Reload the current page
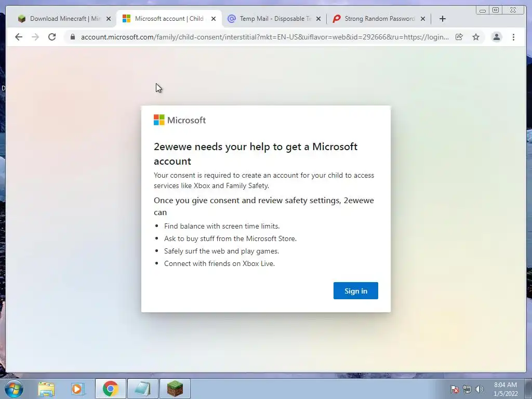 (x=52, y=37)
